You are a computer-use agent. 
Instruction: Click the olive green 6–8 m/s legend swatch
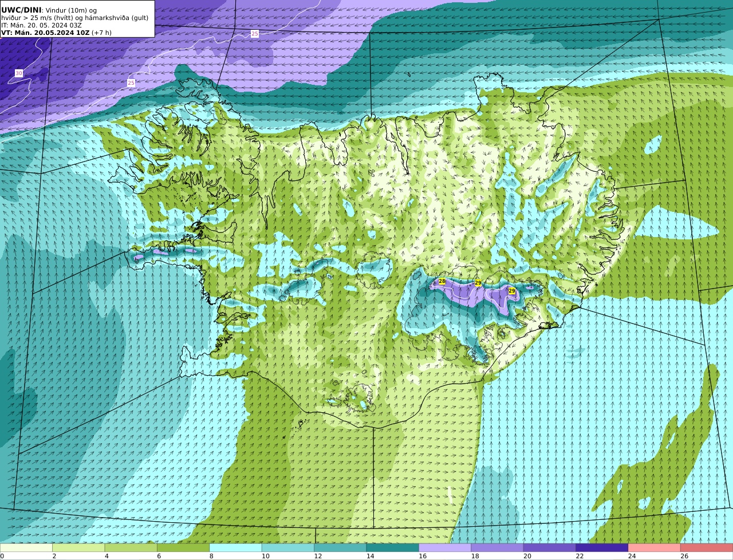183,548
